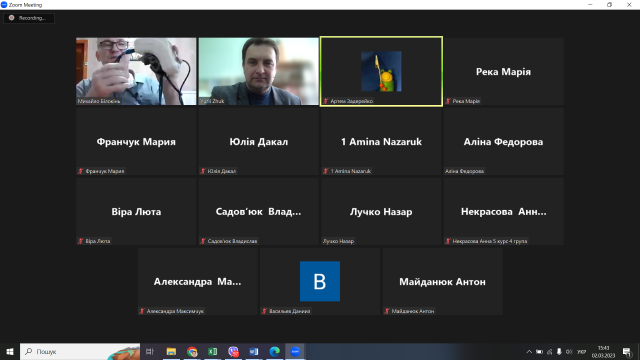Click the УКР keyboard language indicator

pos(582,352)
